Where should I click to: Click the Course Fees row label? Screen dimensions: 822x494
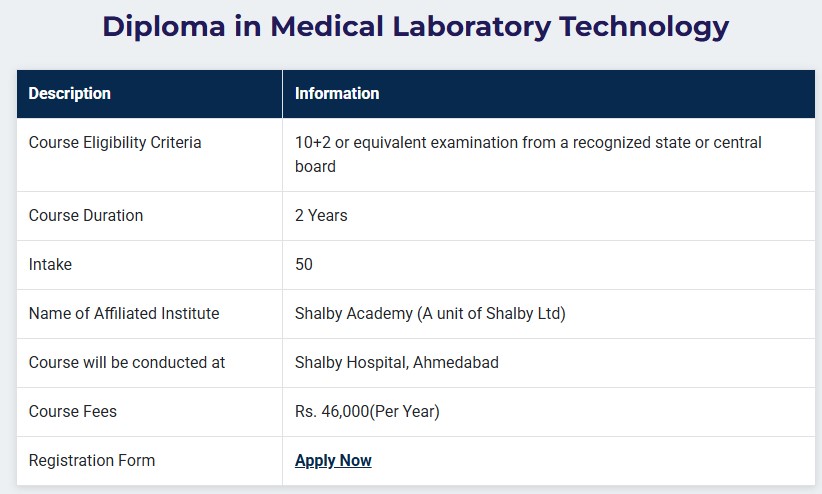coord(73,412)
